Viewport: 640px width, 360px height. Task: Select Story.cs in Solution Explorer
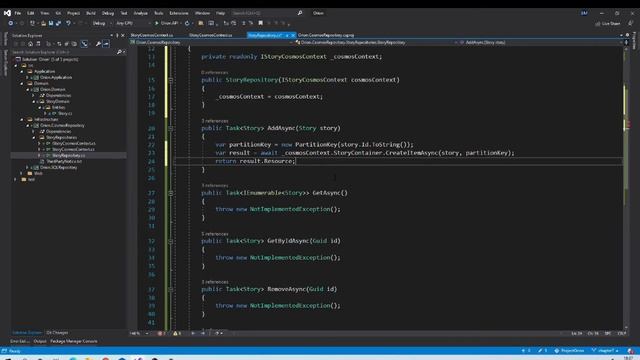(x=65, y=113)
